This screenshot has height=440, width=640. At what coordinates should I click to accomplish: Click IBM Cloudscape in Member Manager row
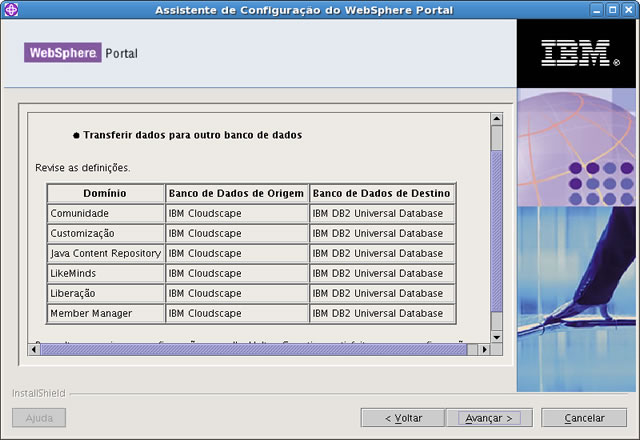pos(236,313)
